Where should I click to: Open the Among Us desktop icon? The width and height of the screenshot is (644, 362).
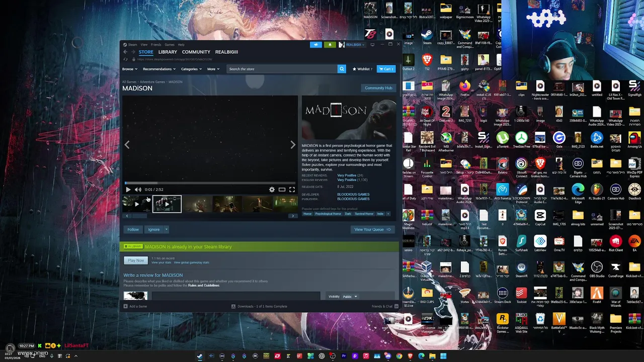[634, 140]
